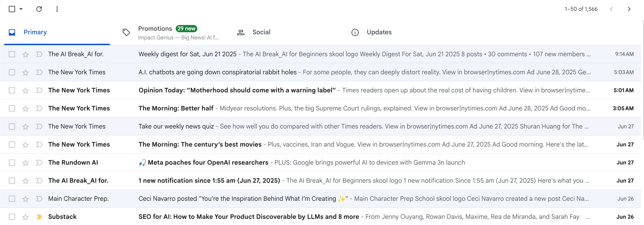Click the vertical scrollbar on right edge
The image size is (644, 225).
[x=643, y=80]
